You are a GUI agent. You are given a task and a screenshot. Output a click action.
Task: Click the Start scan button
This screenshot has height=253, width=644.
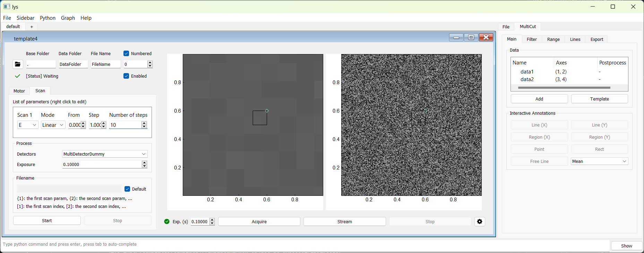(47, 221)
